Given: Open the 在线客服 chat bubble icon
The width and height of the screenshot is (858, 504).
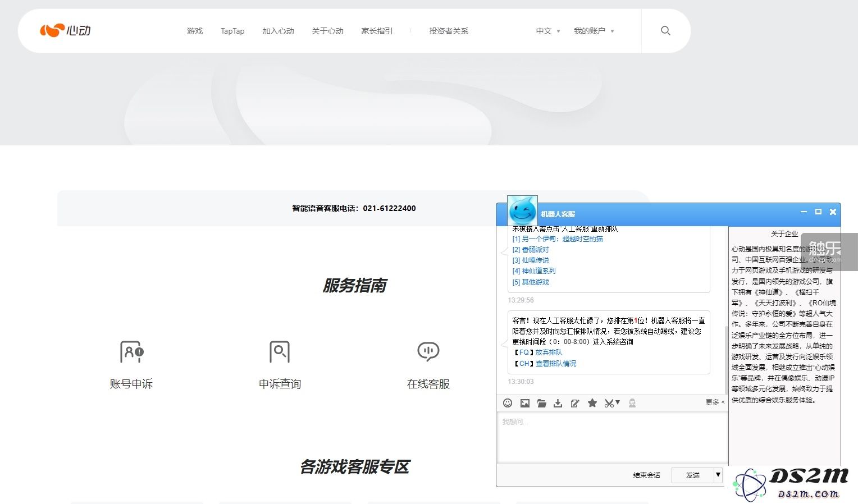Looking at the screenshot, I should 428,351.
